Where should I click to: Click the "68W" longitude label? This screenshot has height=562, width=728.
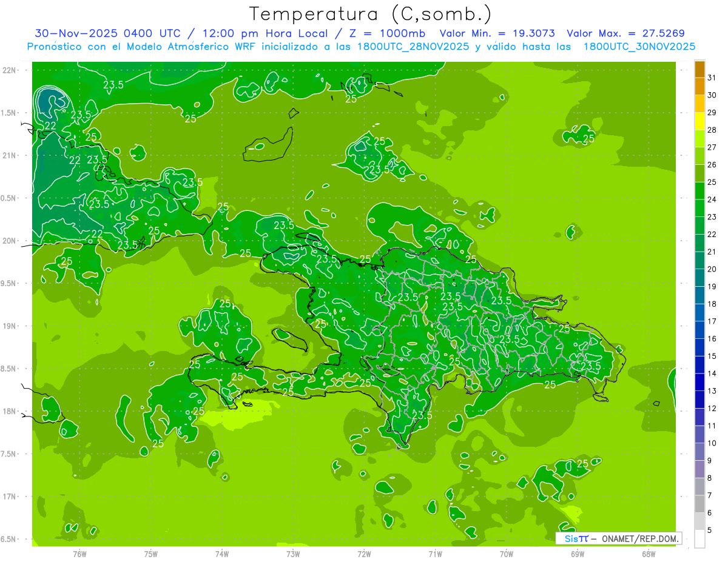649,554
